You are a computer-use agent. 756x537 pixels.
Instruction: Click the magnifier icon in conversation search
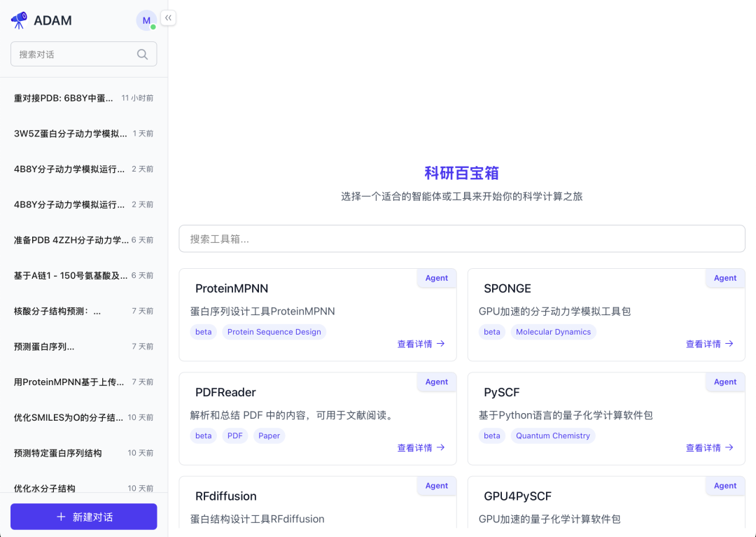[x=142, y=54]
